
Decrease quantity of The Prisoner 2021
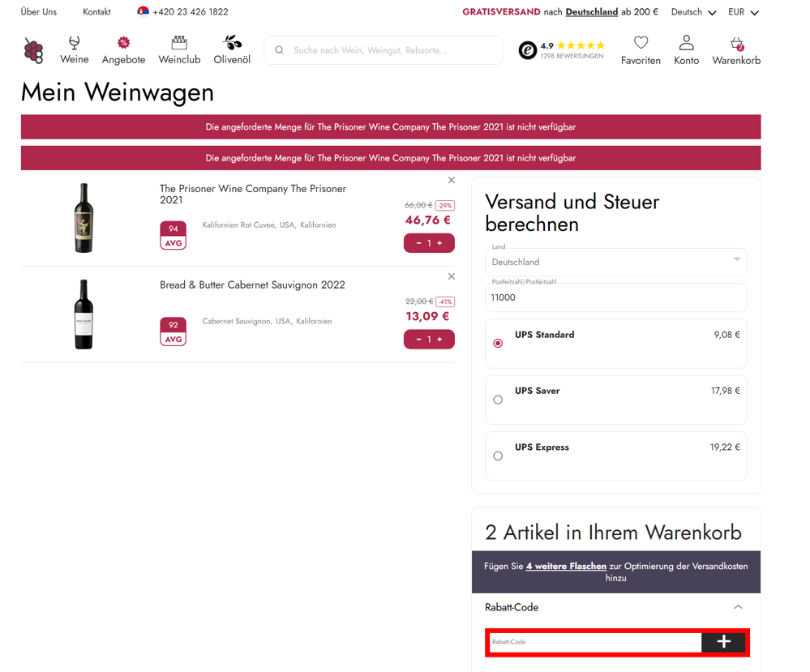click(418, 243)
